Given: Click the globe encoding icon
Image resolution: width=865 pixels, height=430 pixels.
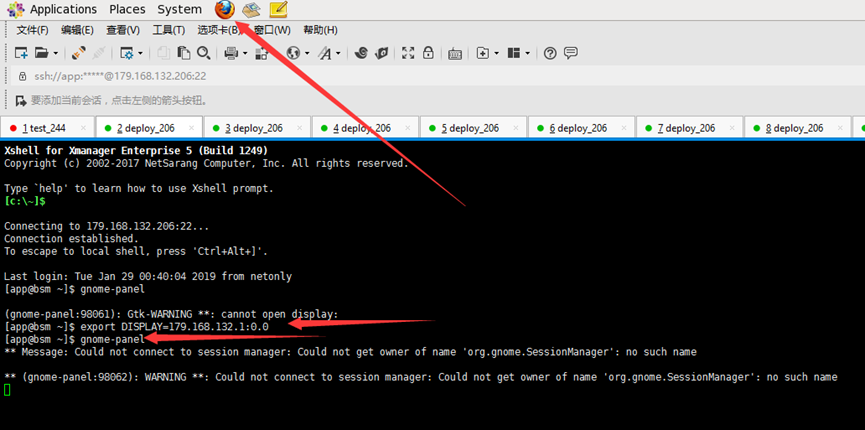Looking at the screenshot, I should point(293,53).
